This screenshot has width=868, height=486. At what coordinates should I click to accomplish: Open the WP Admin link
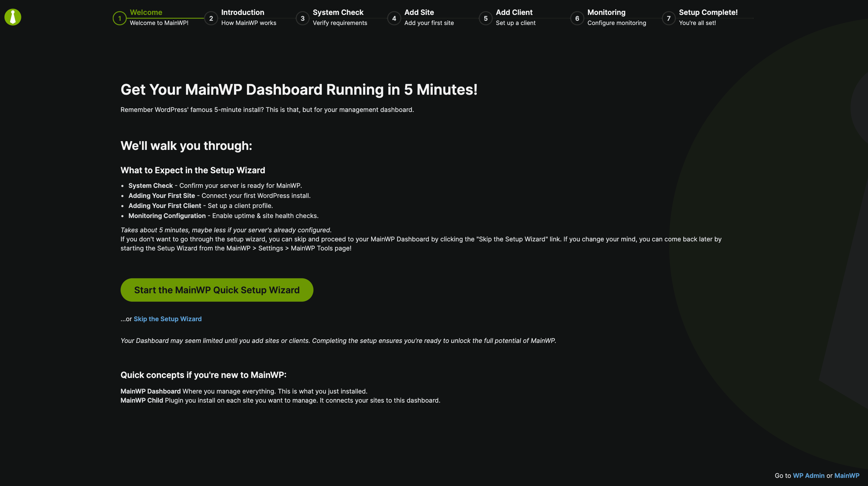coord(808,476)
